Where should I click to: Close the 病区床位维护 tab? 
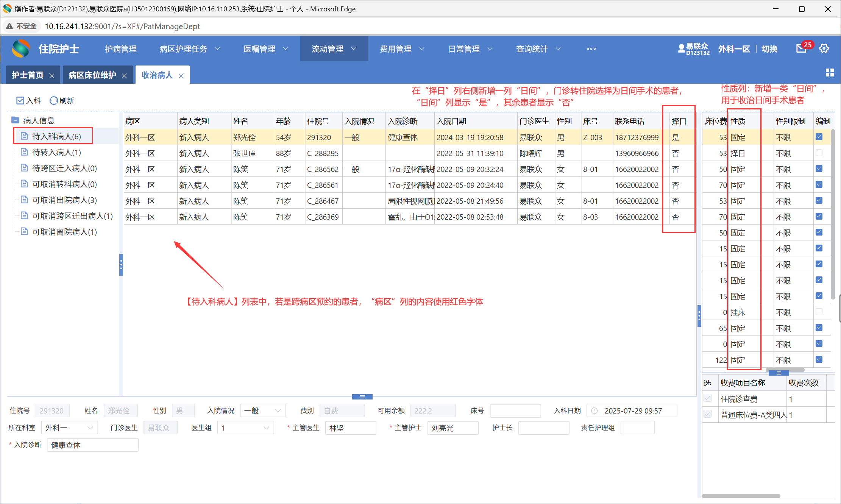(x=125, y=76)
